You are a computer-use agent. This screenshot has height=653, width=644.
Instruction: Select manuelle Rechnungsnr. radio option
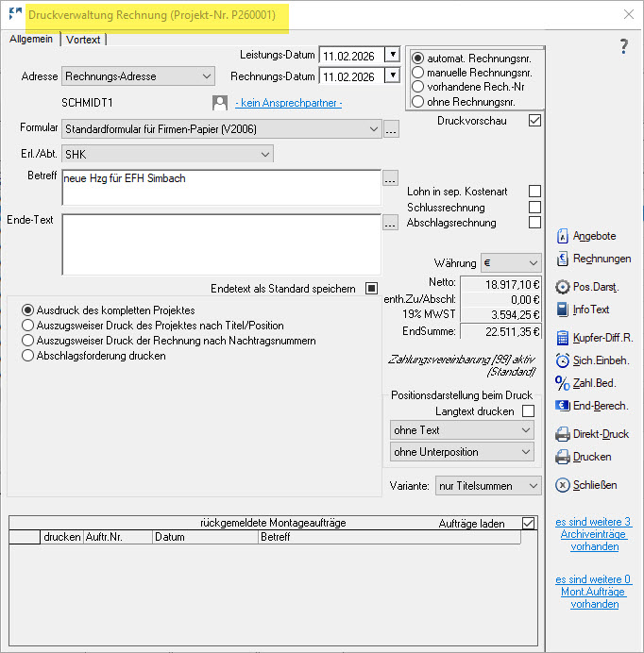(x=418, y=72)
